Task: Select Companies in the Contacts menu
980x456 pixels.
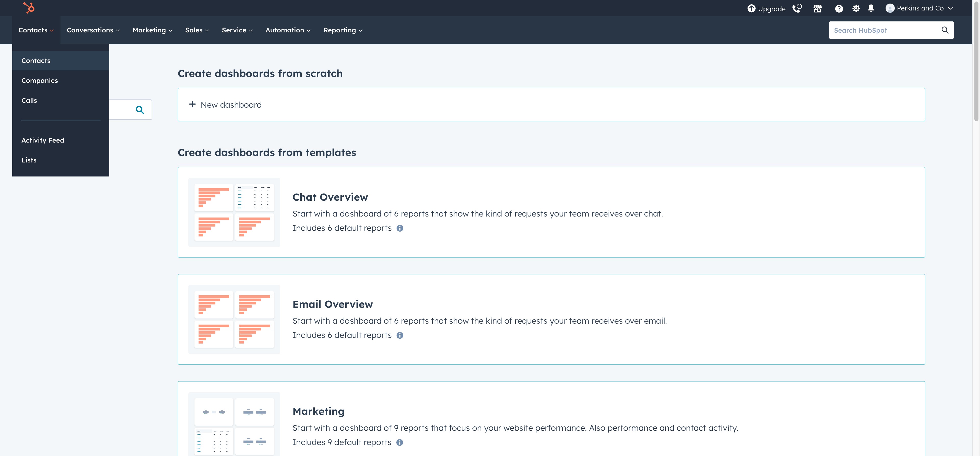Action: click(40, 81)
